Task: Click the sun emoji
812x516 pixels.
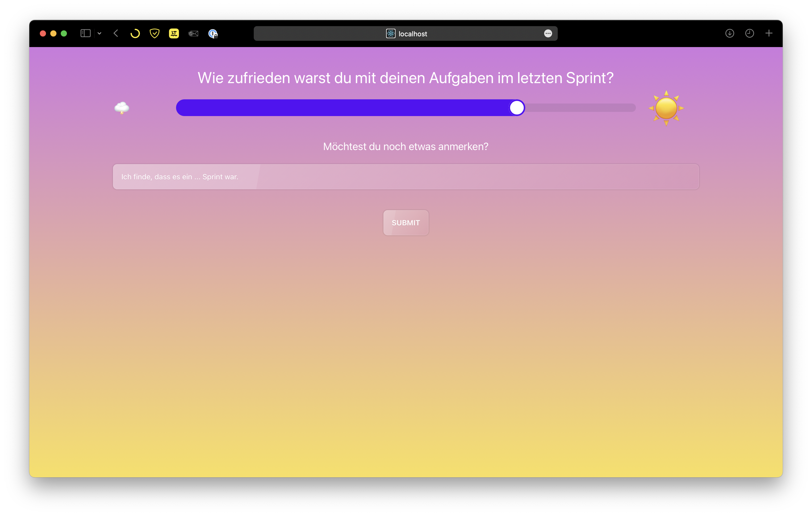Action: coord(666,108)
